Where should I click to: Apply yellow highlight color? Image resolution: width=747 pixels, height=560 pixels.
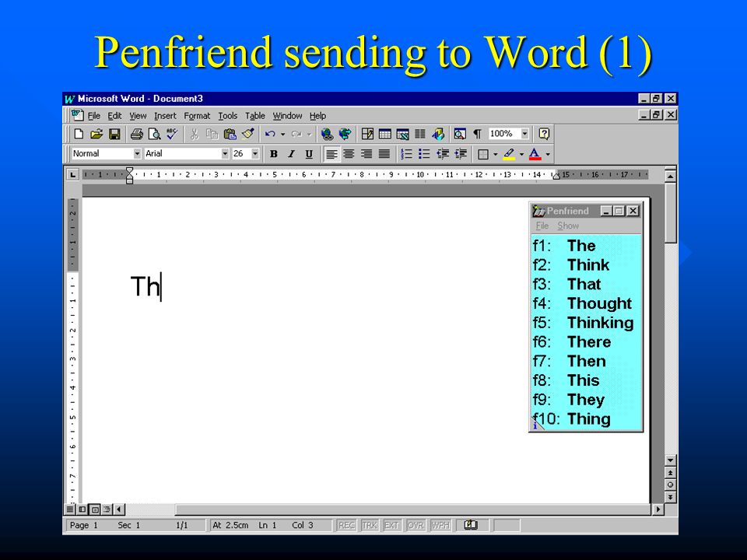pyautogui.click(x=509, y=154)
